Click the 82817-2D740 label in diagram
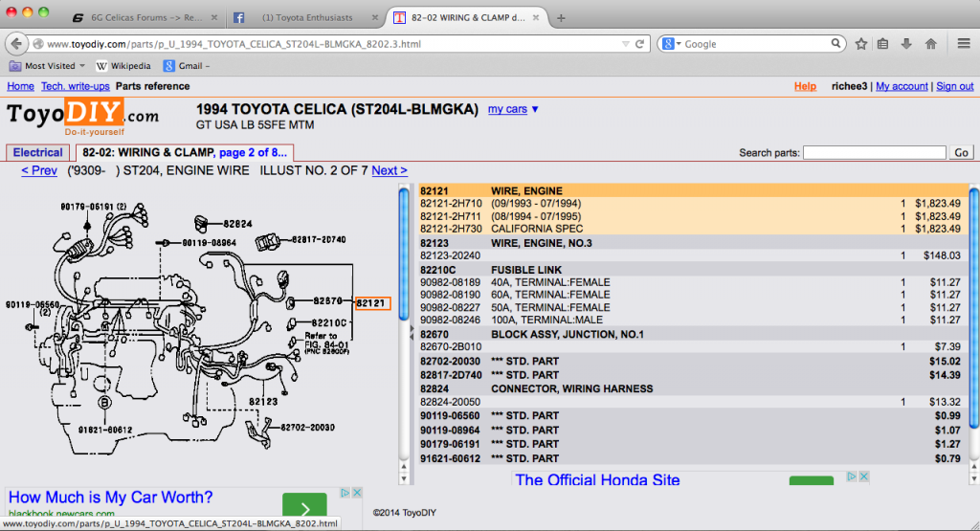This screenshot has height=531, width=980. coord(318,239)
